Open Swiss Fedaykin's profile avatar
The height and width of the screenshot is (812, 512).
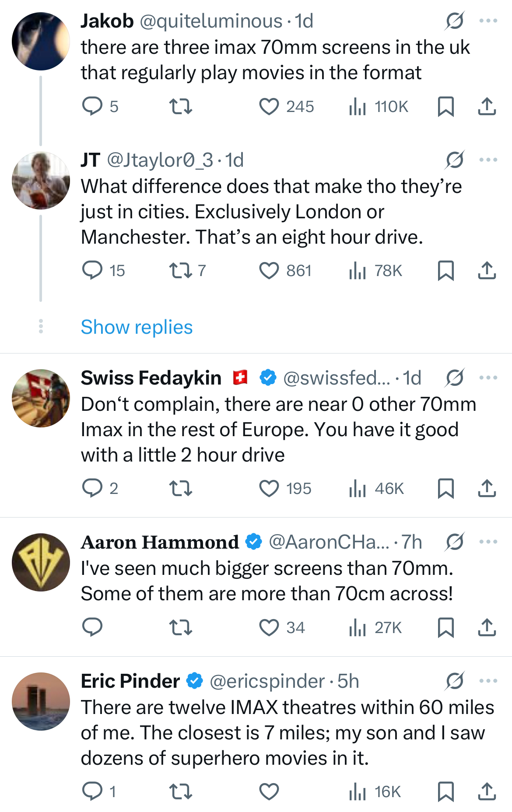coord(41,398)
